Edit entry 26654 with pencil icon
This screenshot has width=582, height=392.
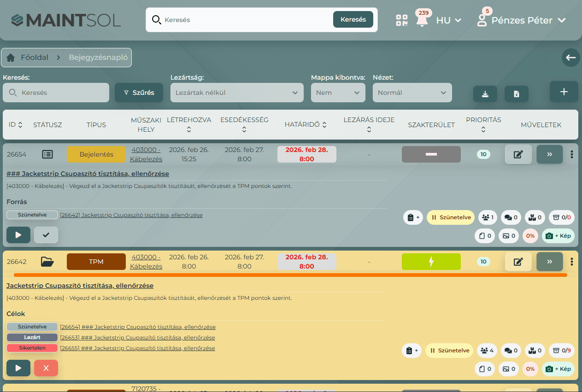coord(518,154)
